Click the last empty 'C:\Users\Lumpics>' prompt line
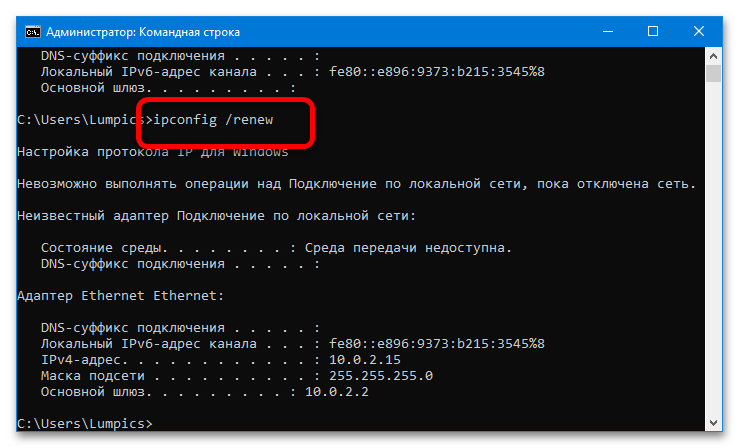739x448 pixels. coord(85,424)
